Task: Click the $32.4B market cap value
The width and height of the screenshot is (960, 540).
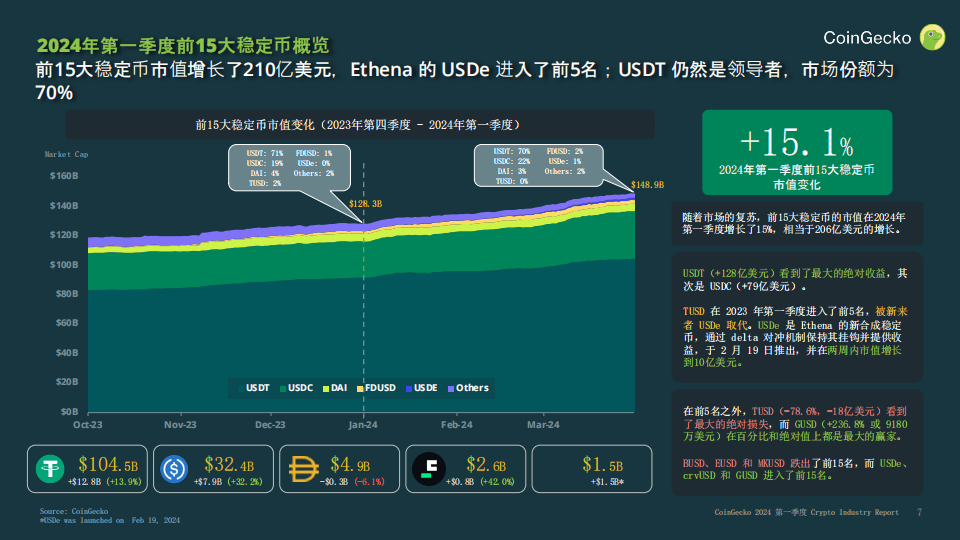Action: point(229,465)
